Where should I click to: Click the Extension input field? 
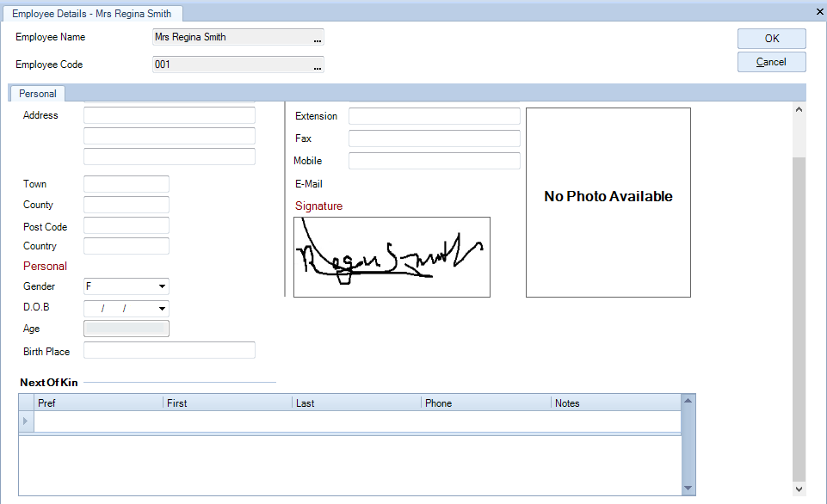pyautogui.click(x=435, y=116)
